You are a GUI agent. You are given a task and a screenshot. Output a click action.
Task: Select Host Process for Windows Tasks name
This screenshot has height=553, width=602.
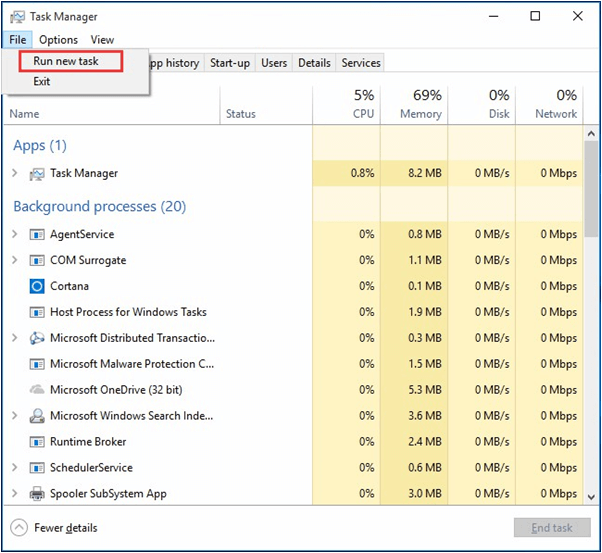[128, 312]
